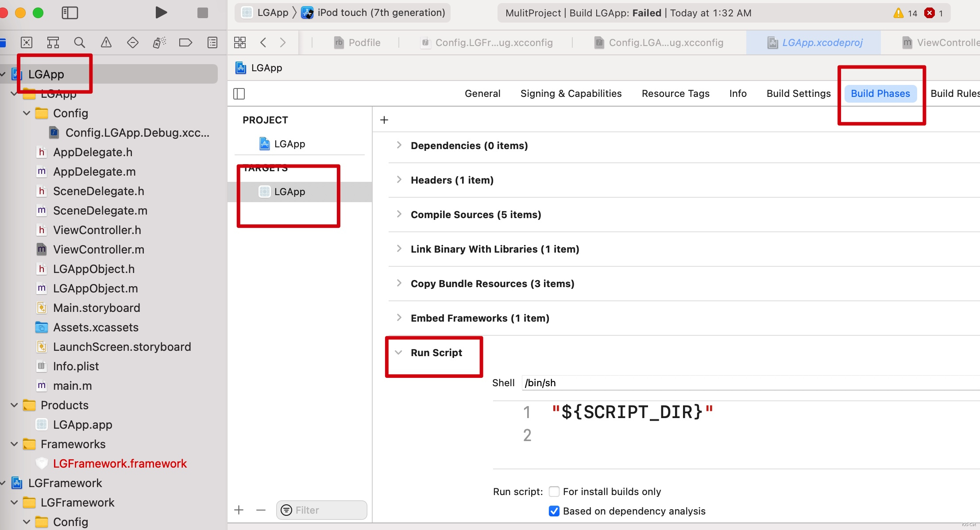This screenshot has height=530, width=980.
Task: Enable For install builds only checkbox
Action: point(554,492)
